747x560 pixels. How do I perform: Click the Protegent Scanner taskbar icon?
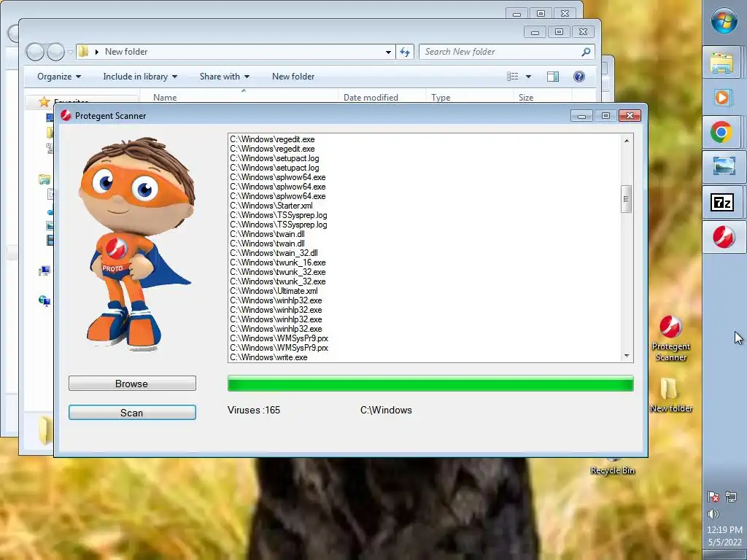click(x=723, y=237)
